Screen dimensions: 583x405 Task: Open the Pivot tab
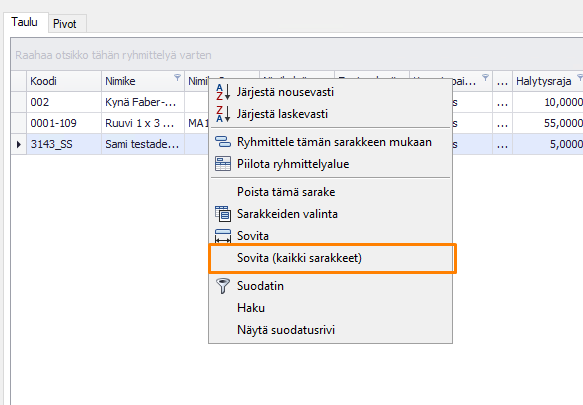pyautogui.click(x=67, y=24)
